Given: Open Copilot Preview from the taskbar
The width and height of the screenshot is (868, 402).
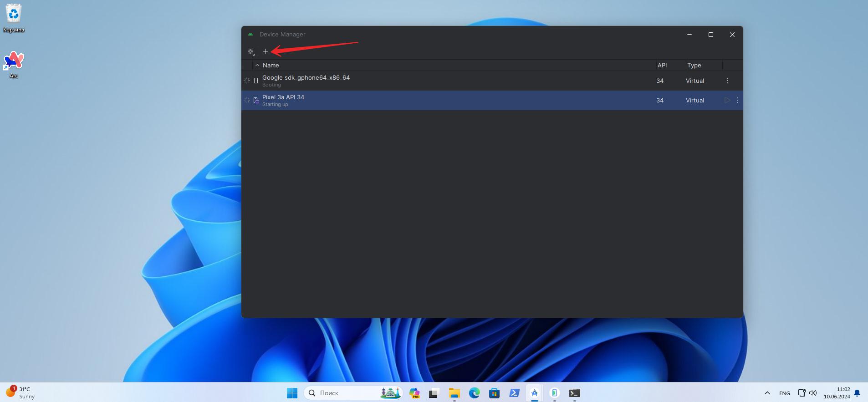Looking at the screenshot, I should [414, 393].
